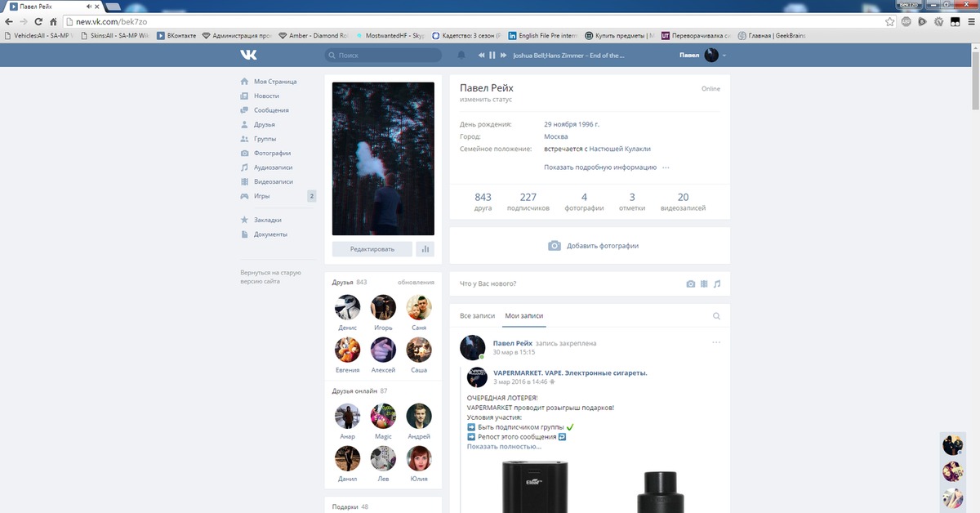Open Фотографии in the sidebar
The image size is (980, 513).
coord(272,153)
